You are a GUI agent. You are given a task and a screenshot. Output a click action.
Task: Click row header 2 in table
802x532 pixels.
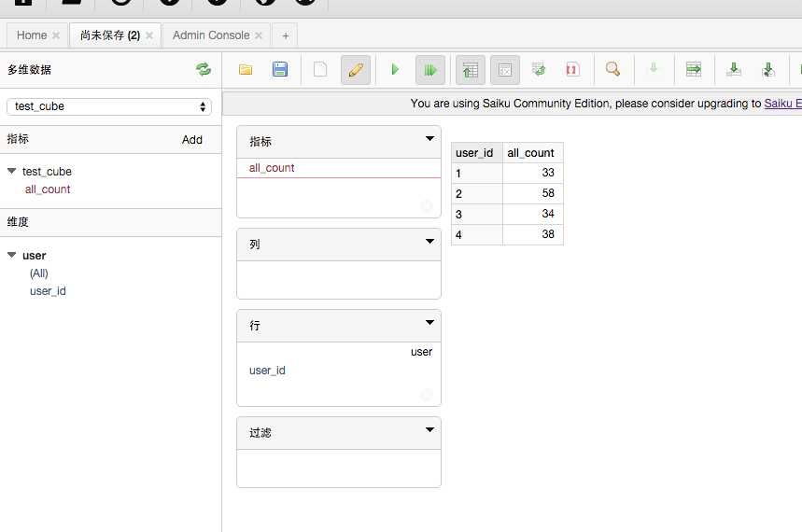point(477,194)
